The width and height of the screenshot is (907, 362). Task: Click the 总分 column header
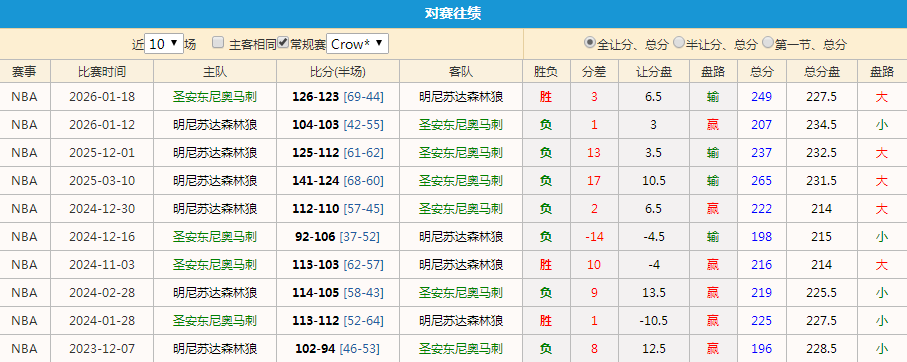[762, 72]
